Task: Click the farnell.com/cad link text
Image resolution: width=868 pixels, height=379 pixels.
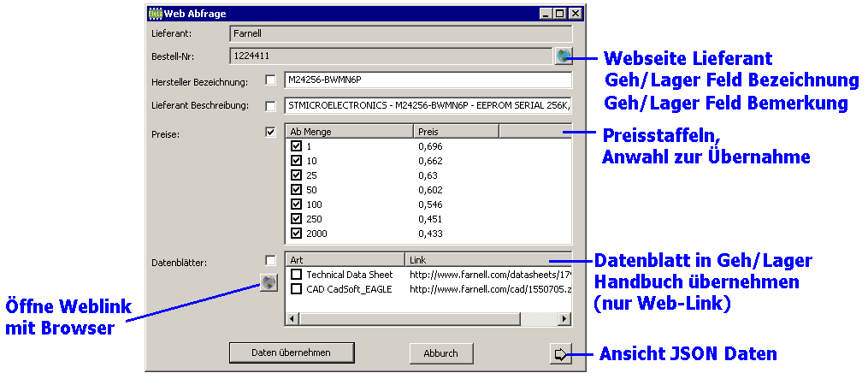Action: [x=490, y=288]
